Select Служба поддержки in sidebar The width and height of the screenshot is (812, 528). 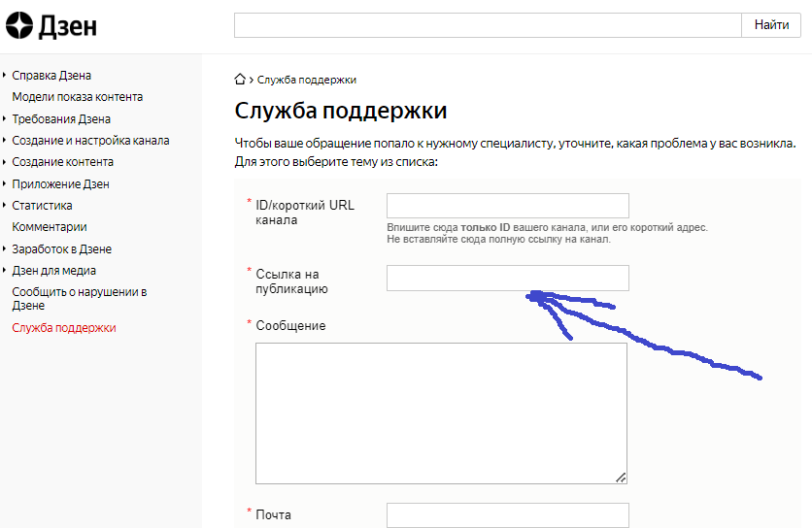point(64,328)
